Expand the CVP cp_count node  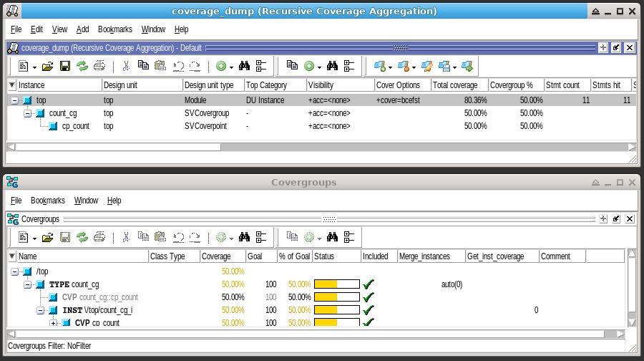pyautogui.click(x=54, y=323)
